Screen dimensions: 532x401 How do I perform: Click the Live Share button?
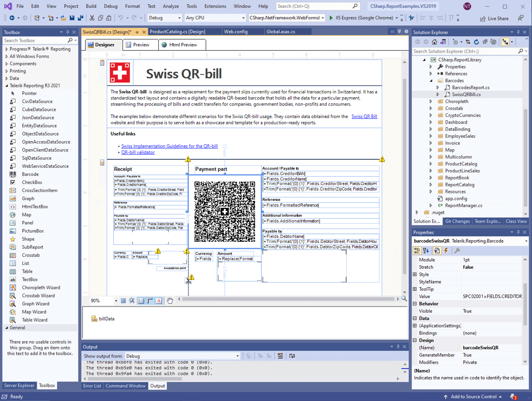(494, 19)
